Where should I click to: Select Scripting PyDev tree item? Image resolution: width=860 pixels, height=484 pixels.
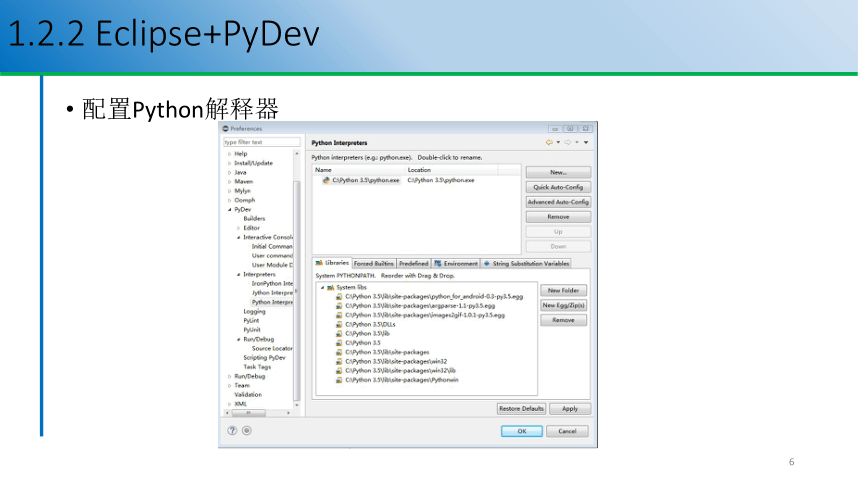click(x=264, y=358)
